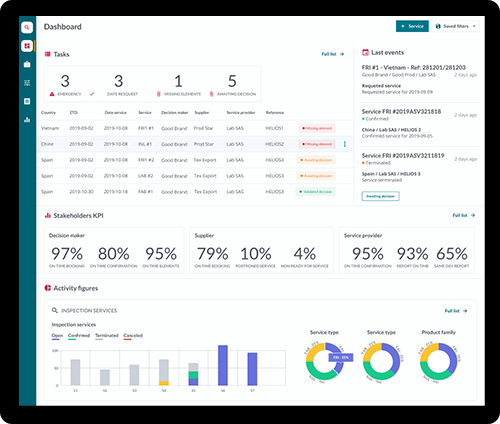Click the Activity figures pie icon

coord(48,288)
